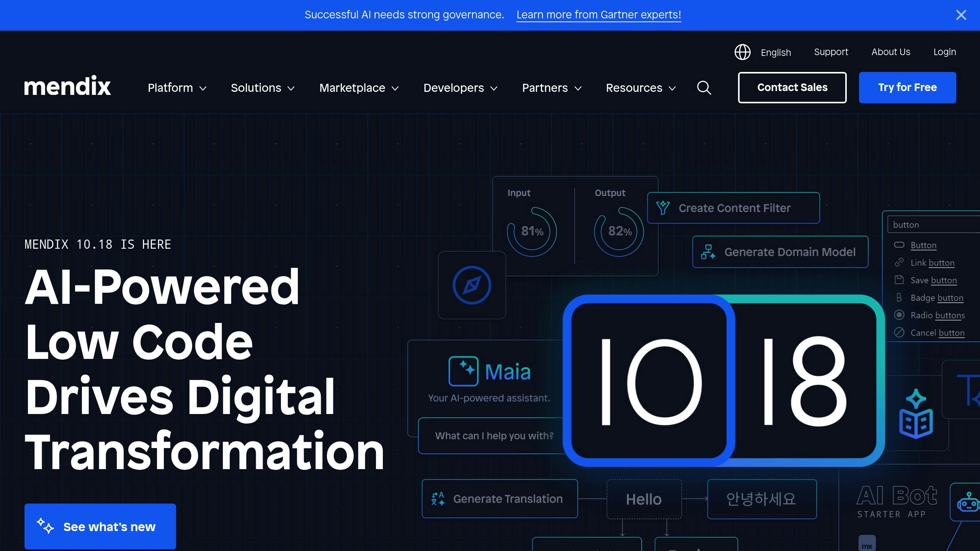Click the Maia sparkle logo icon
Screen dimensions: 980x551
(463, 371)
